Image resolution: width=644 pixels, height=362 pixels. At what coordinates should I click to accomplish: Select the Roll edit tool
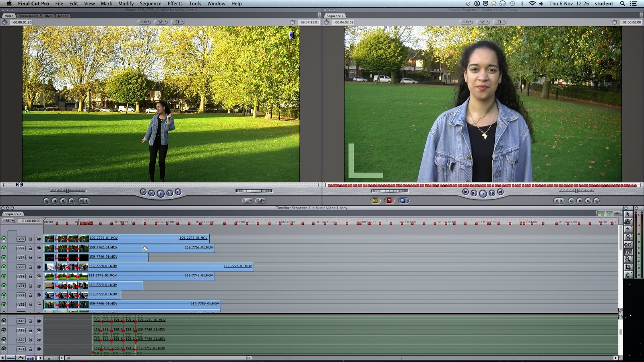pyautogui.click(x=628, y=237)
